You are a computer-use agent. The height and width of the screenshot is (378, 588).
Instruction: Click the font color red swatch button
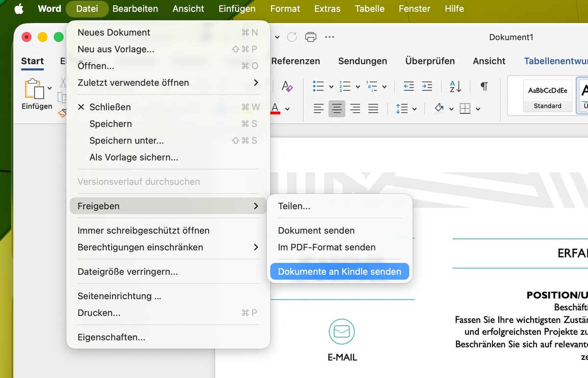pos(275,109)
